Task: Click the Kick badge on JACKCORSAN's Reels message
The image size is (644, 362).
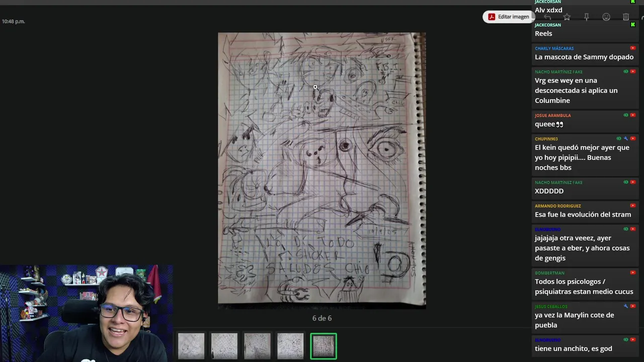Action: [633, 25]
